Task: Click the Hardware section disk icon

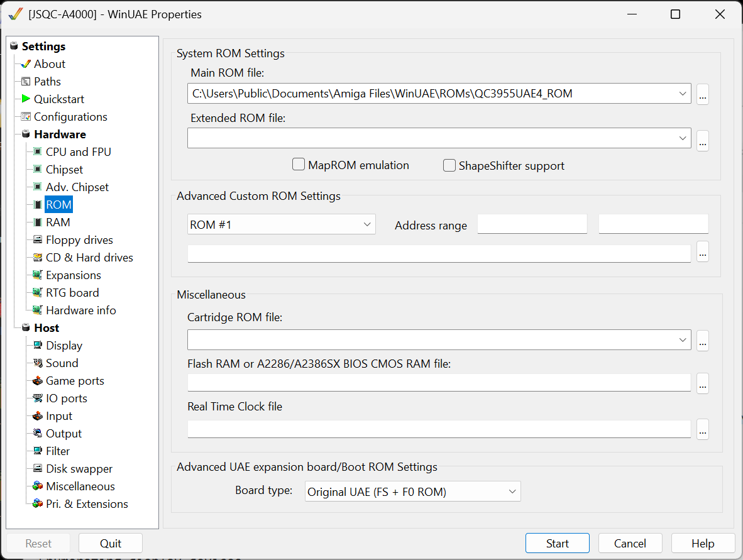Action: (26, 134)
